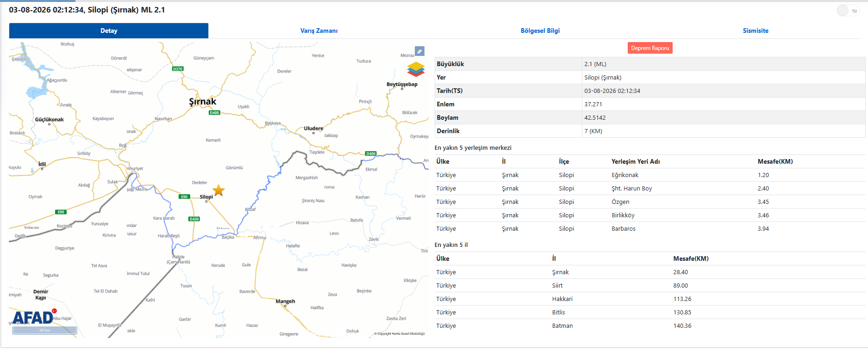Image resolution: width=868 pixels, height=350 pixels.
Task: Click the En yakın 5 yerleşim merkezi heading
Action: coord(473,148)
